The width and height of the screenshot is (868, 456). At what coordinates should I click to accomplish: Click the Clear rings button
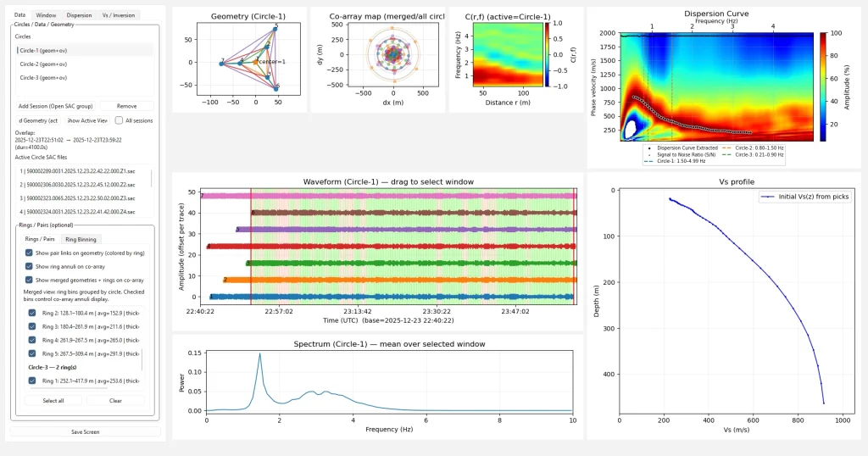coord(115,400)
